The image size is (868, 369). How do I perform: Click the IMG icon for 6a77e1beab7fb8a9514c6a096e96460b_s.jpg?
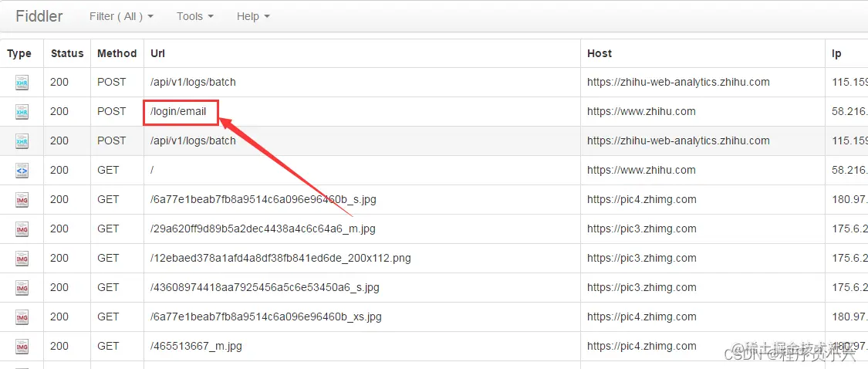click(x=22, y=200)
